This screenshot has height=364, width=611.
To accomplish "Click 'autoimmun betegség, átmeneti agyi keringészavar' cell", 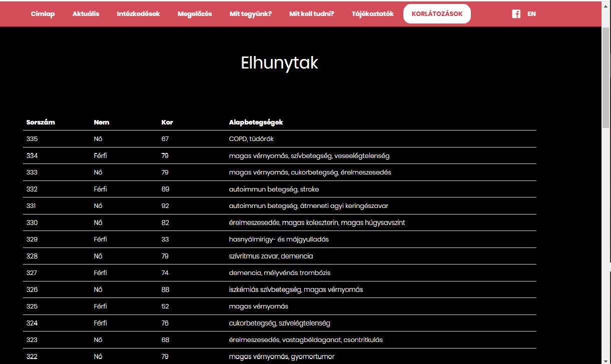I will point(308,206).
